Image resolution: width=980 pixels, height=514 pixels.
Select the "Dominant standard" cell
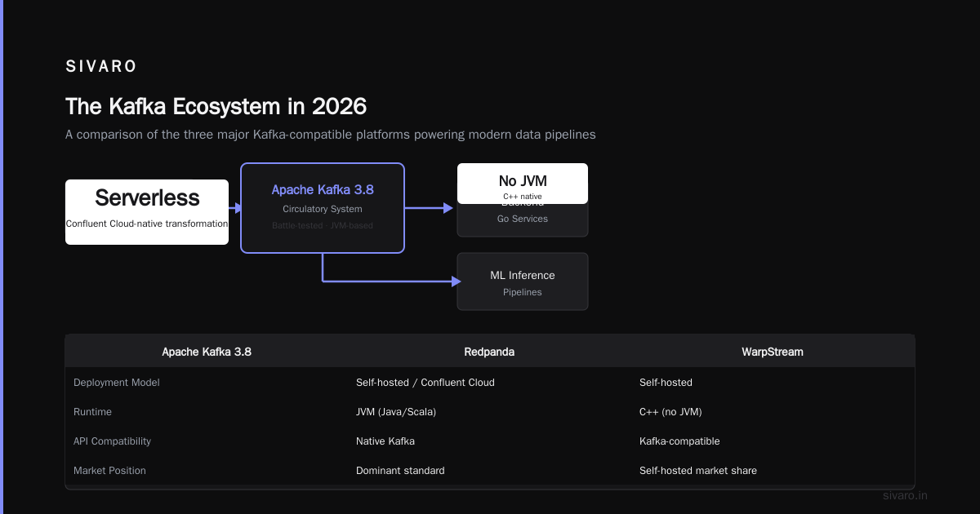(400, 471)
